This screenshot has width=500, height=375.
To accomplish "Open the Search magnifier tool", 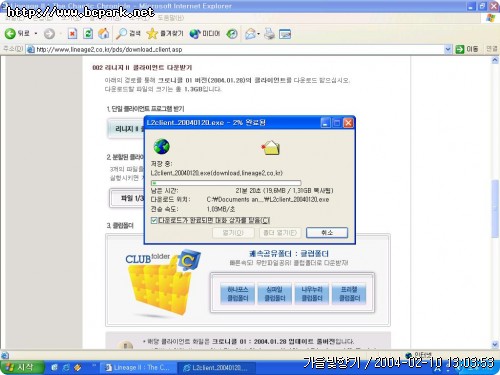I will click(x=128, y=33).
